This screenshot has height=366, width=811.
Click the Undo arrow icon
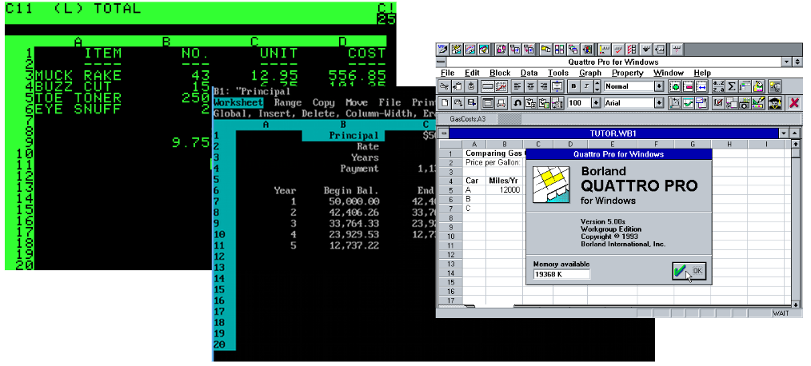(x=517, y=102)
